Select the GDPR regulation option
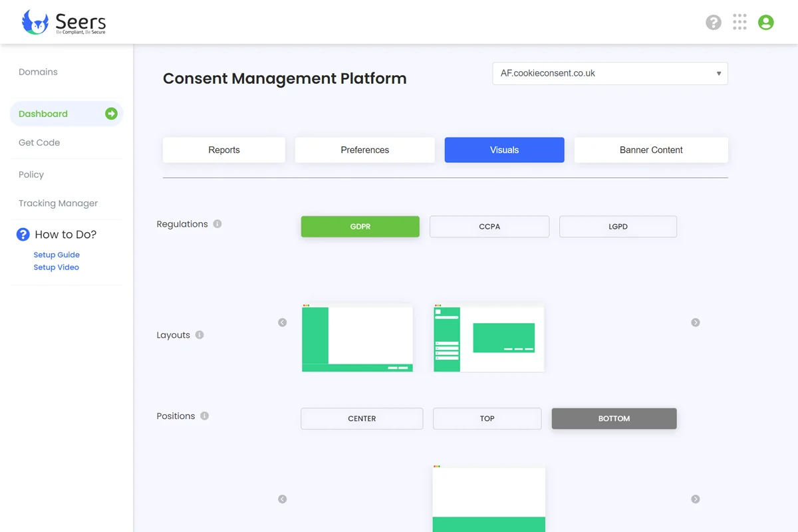Image resolution: width=798 pixels, height=532 pixels. click(x=360, y=227)
